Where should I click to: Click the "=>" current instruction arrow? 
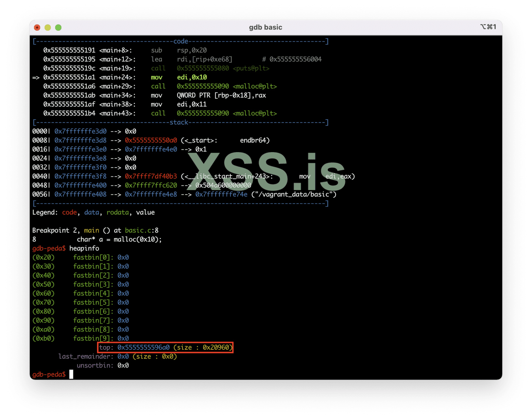coord(36,77)
